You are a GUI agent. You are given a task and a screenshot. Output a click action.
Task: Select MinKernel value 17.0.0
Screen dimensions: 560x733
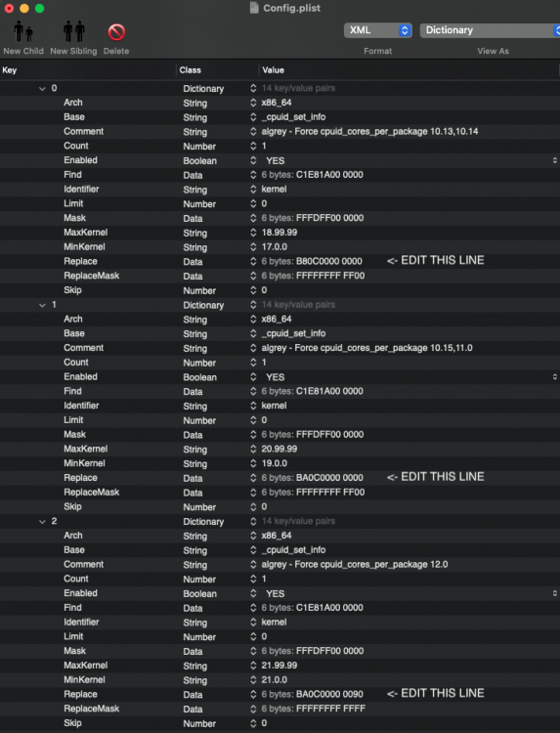(x=275, y=247)
